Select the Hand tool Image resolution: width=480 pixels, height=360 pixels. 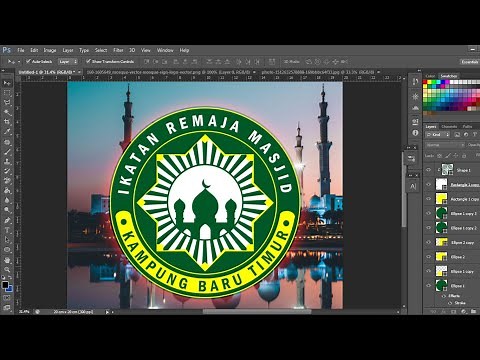click(x=7, y=260)
